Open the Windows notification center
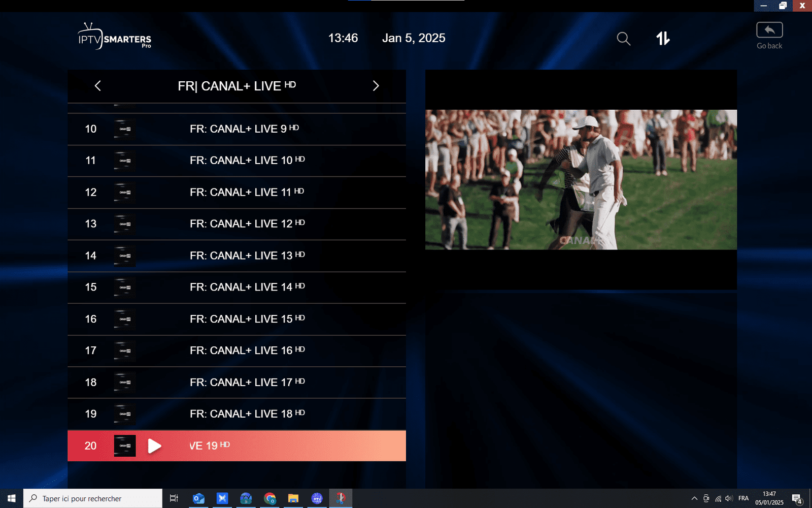Screen dimensions: 812x508 (x=797, y=498)
